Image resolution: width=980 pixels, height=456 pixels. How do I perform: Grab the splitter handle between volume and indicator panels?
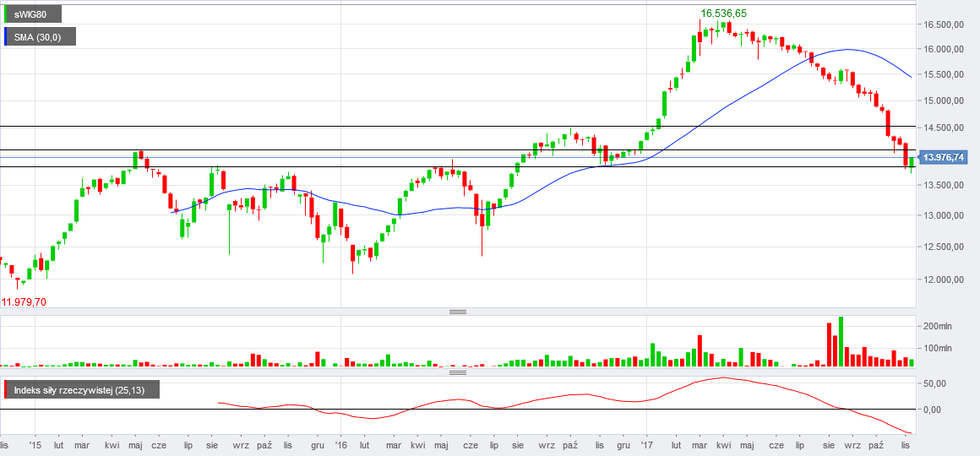pyautogui.click(x=458, y=373)
